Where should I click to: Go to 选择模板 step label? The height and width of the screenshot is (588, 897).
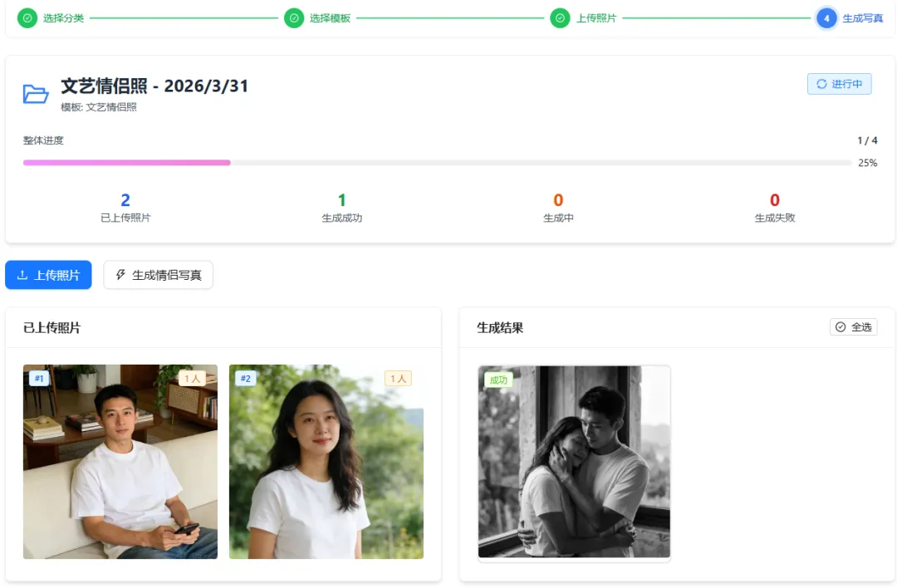tap(330, 18)
